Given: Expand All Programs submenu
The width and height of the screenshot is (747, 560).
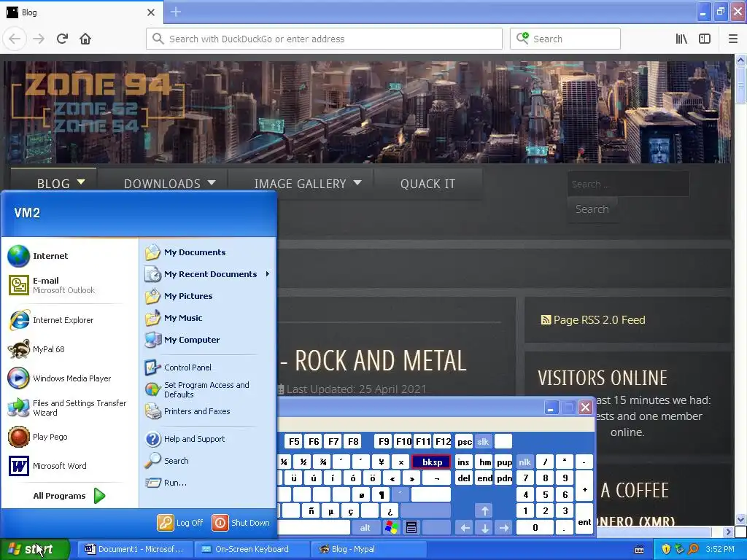Looking at the screenshot, I should point(69,496).
